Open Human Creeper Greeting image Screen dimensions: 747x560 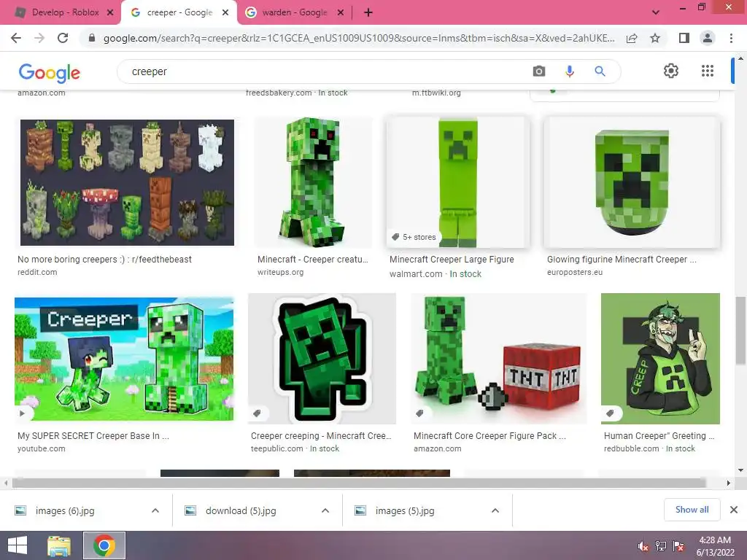(660, 359)
